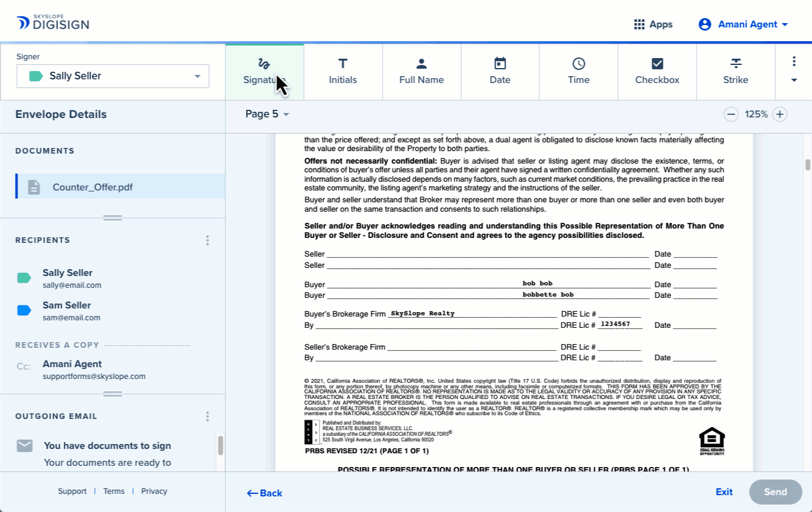
Task: Grab the divider handle above Outgoing Email
Action: click(x=112, y=394)
